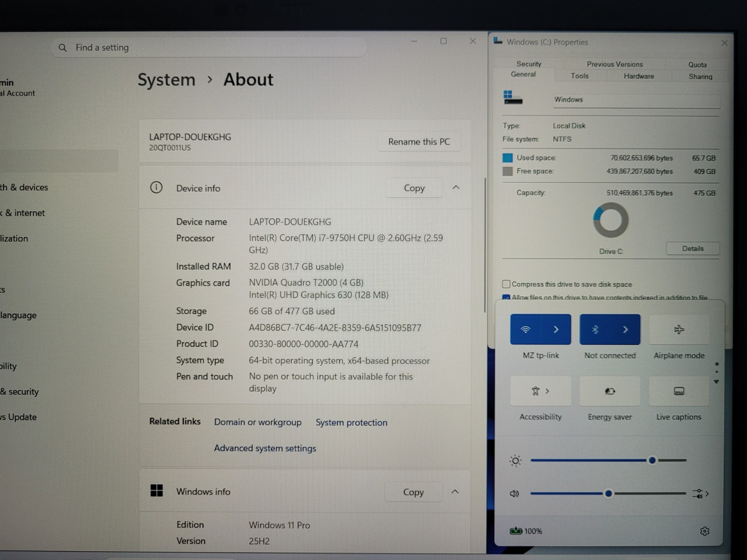Screen dimensions: 747x560
Task: Click the version value 25H2
Action: click(x=259, y=541)
